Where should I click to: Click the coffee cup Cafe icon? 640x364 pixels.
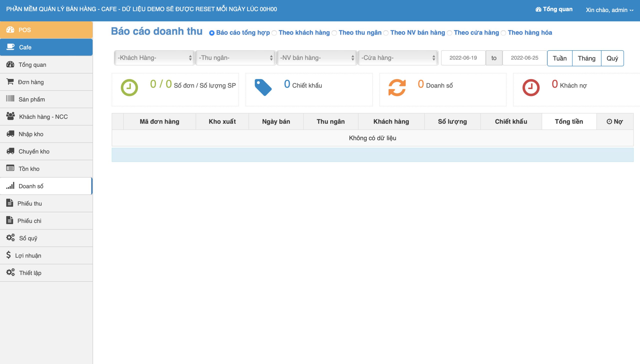[x=10, y=47]
